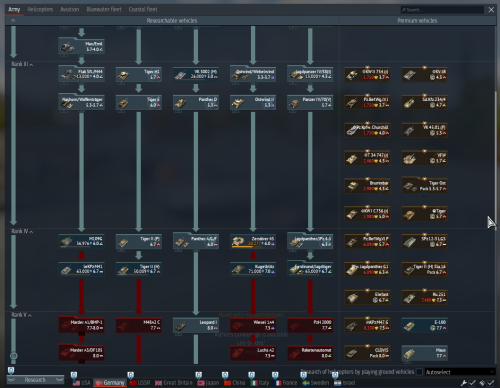
Task: Select the locked PzH 2000 vehicle card
Action: 310,325
